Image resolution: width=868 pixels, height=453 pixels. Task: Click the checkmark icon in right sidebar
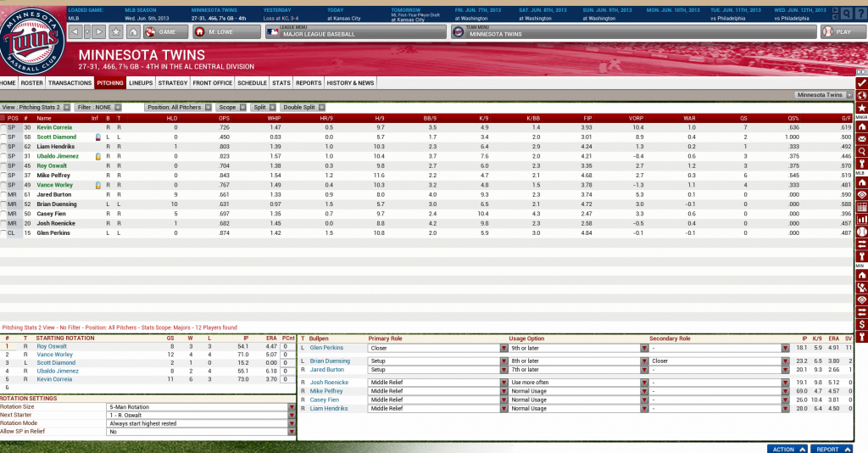(x=861, y=82)
